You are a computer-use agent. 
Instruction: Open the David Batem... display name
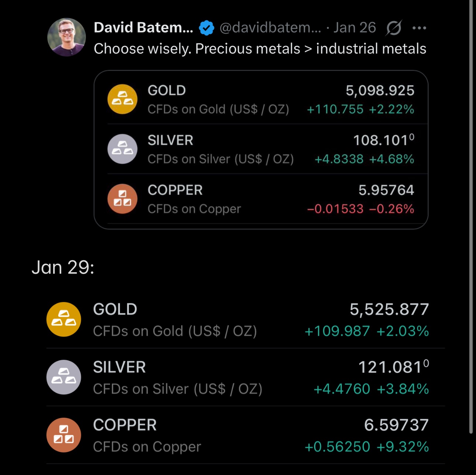point(143,28)
